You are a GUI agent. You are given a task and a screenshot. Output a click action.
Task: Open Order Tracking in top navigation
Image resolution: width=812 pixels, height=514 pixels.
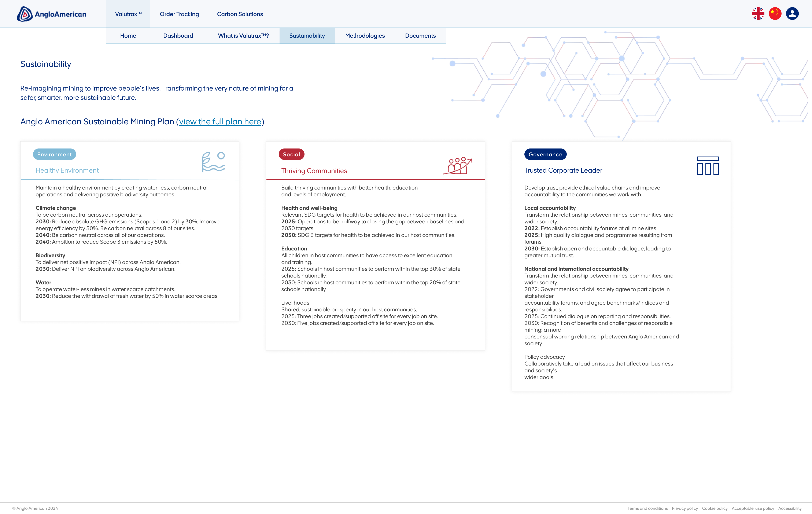click(x=179, y=14)
